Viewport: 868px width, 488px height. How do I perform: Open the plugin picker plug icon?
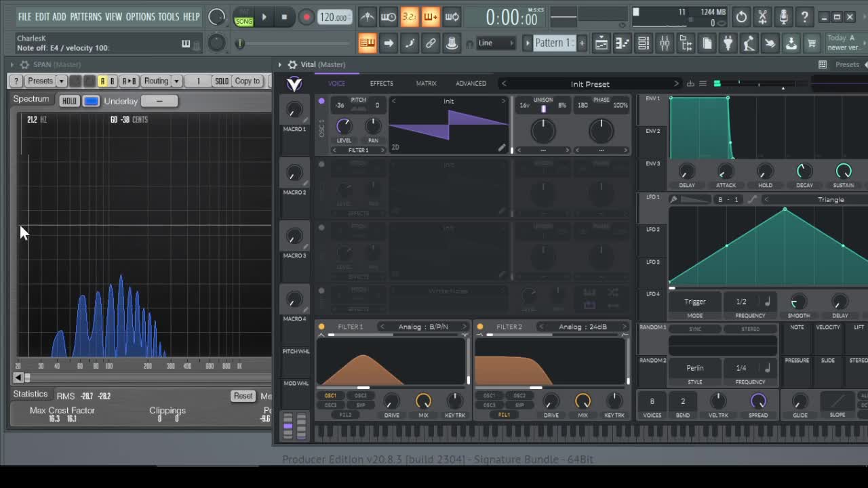pyautogui.click(x=728, y=43)
